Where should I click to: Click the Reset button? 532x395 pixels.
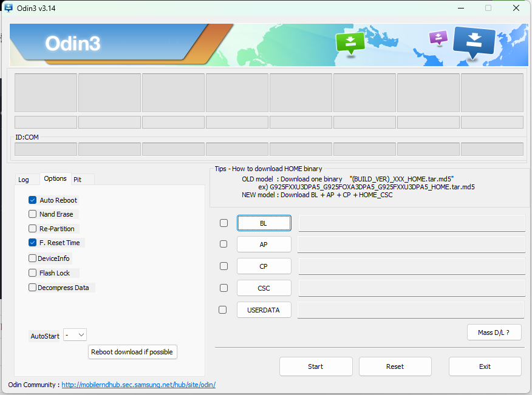(395, 366)
